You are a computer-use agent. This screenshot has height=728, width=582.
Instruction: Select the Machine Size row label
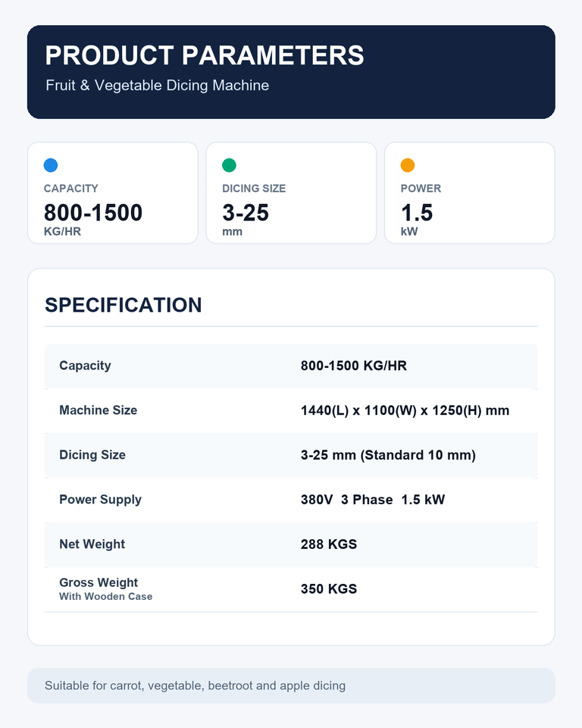coord(98,410)
